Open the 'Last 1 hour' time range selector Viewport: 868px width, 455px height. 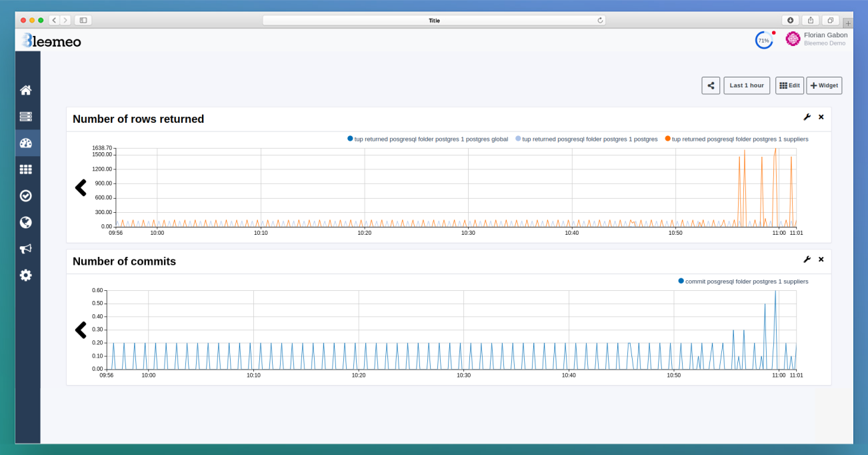(x=746, y=85)
